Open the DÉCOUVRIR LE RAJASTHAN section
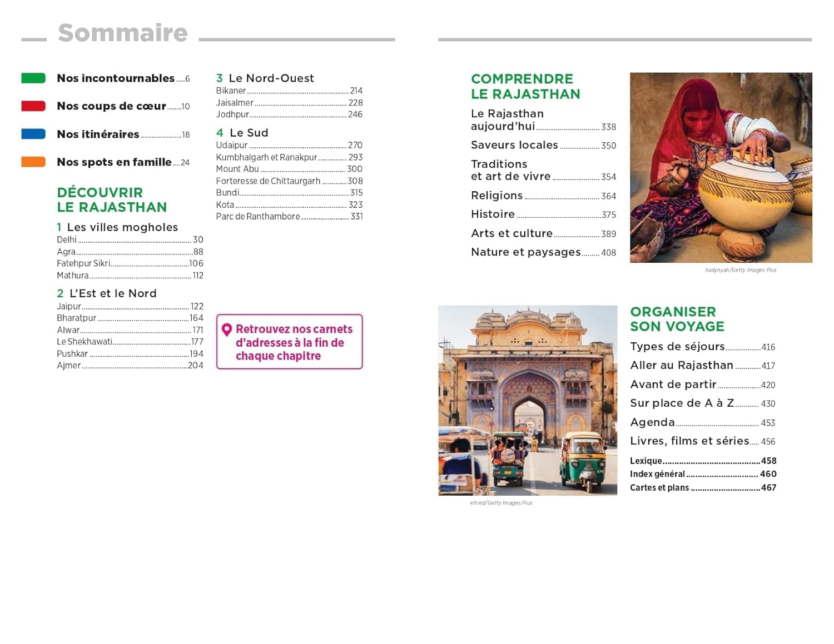 click(111, 199)
